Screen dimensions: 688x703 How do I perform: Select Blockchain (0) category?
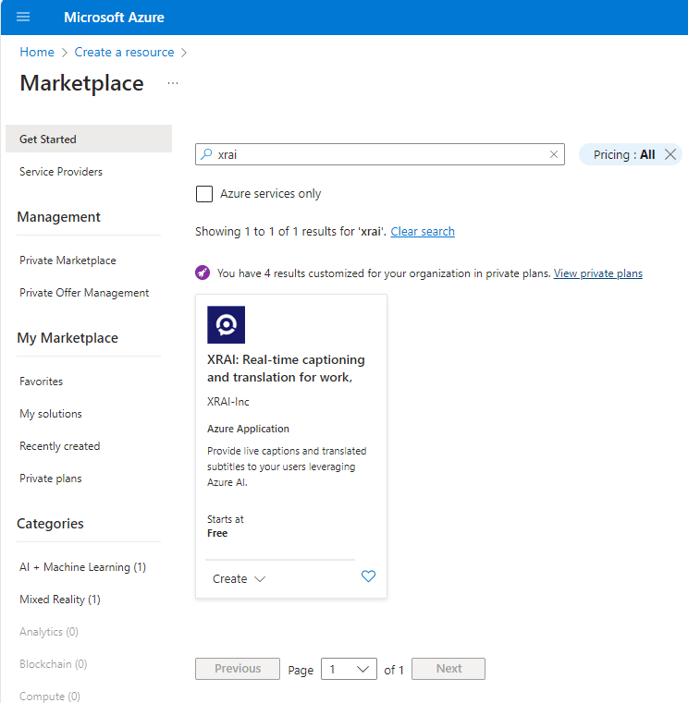click(53, 664)
